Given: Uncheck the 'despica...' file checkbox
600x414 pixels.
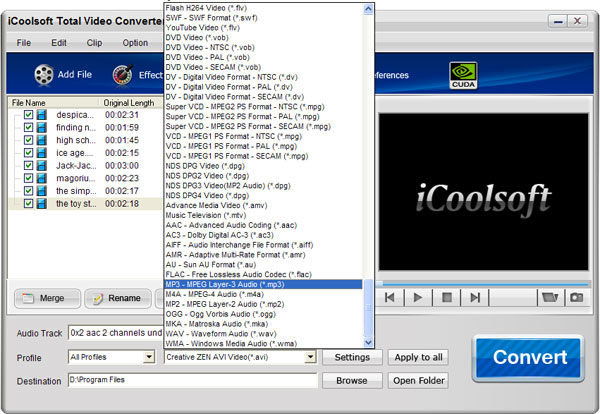Looking at the screenshot, I should tap(28, 115).
